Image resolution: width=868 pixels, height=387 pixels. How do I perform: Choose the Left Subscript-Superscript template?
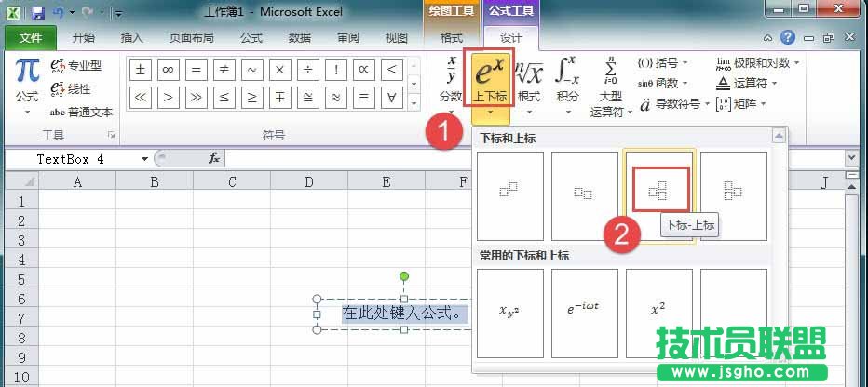[x=734, y=196]
